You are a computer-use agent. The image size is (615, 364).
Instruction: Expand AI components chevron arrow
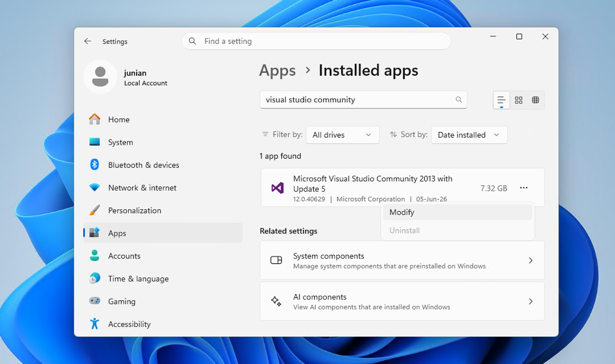tap(530, 301)
